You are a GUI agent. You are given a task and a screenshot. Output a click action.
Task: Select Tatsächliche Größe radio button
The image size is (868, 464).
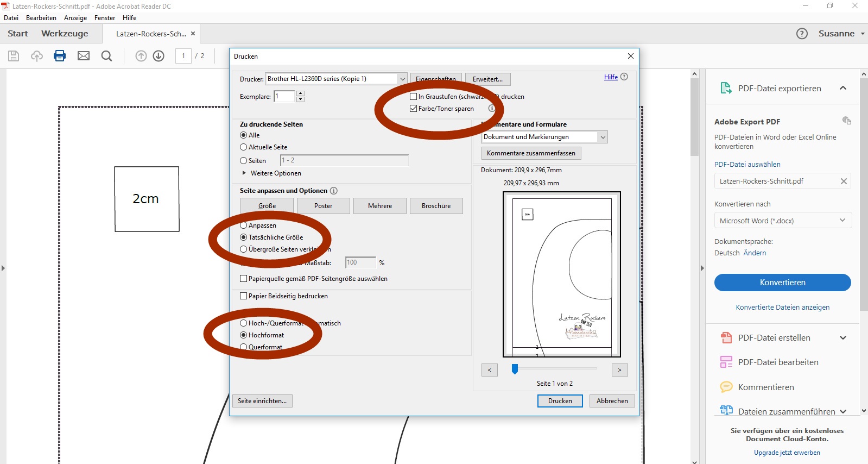(243, 237)
